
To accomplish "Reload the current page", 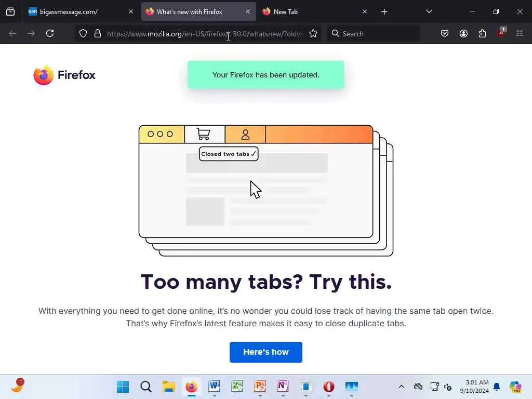I will coord(50,34).
